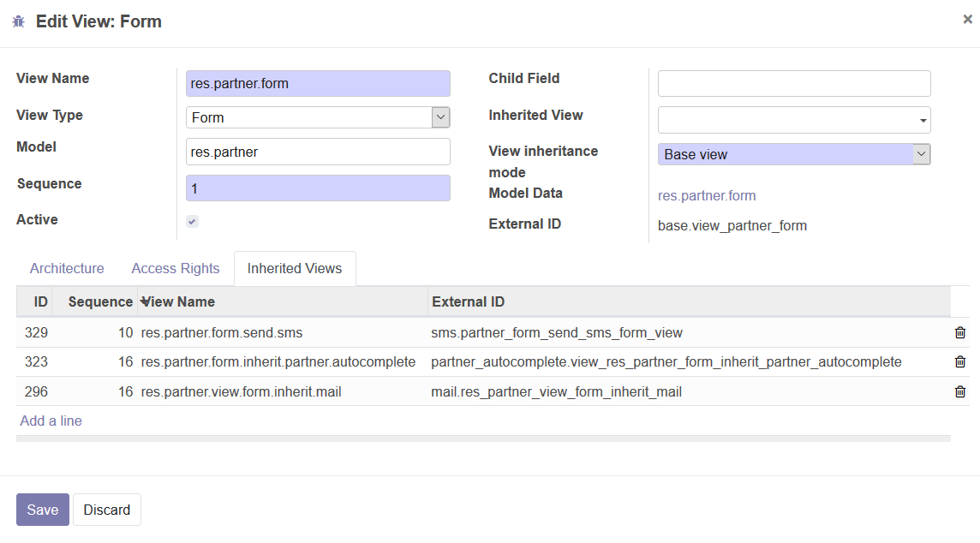Edit the View Name field
The height and width of the screenshot is (543, 980).
click(x=318, y=84)
